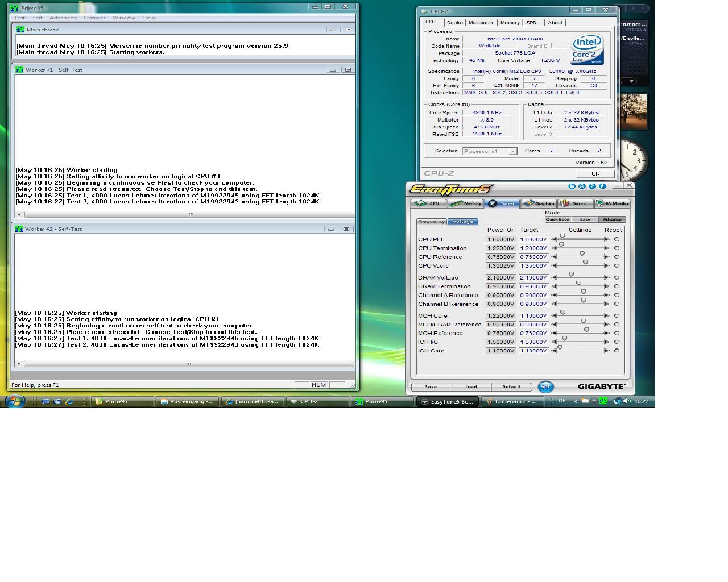The width and height of the screenshot is (728, 582).
Task: Click the taskbar clock showing 16:27
Action: (x=641, y=401)
